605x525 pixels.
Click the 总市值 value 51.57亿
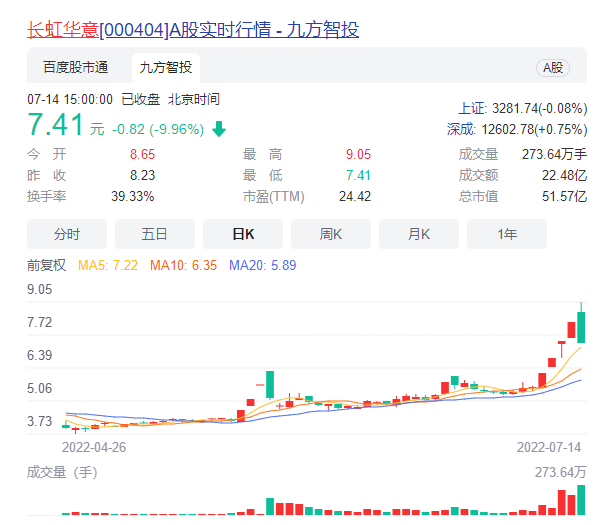564,196
